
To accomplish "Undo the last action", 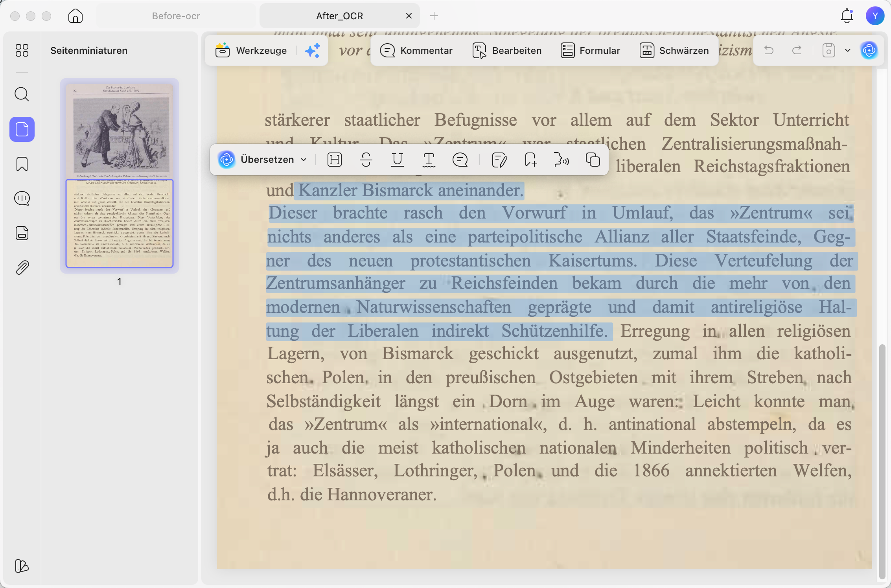I will pyautogui.click(x=769, y=50).
